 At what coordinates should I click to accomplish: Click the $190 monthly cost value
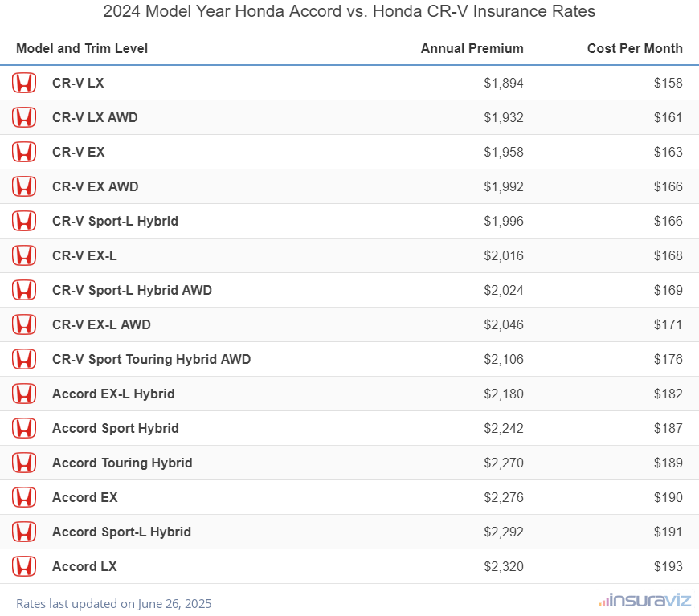click(x=668, y=497)
